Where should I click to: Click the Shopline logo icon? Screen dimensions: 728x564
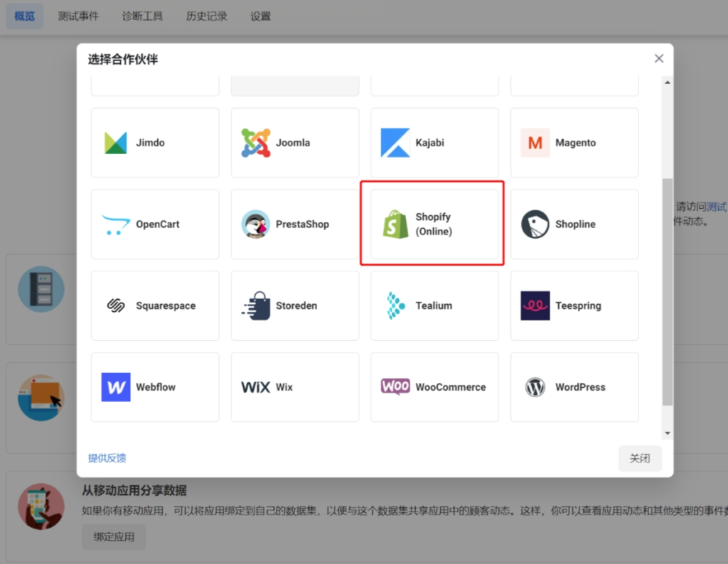coord(535,224)
